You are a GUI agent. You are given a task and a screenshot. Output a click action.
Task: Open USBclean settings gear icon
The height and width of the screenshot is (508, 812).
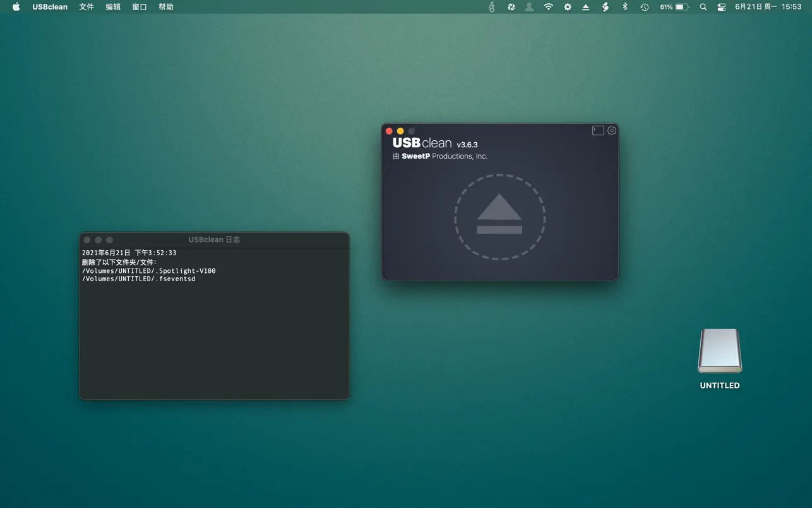[x=611, y=130]
